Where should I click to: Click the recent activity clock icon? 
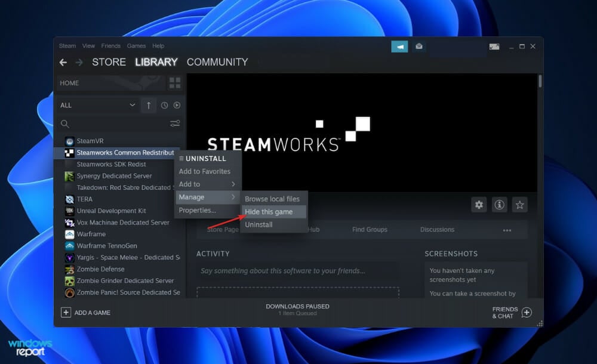pos(164,106)
